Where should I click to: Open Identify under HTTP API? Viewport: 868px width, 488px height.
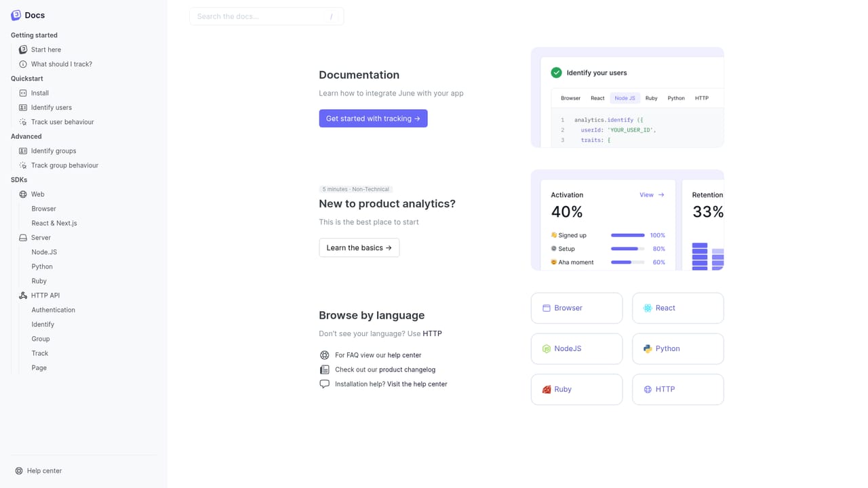click(43, 324)
